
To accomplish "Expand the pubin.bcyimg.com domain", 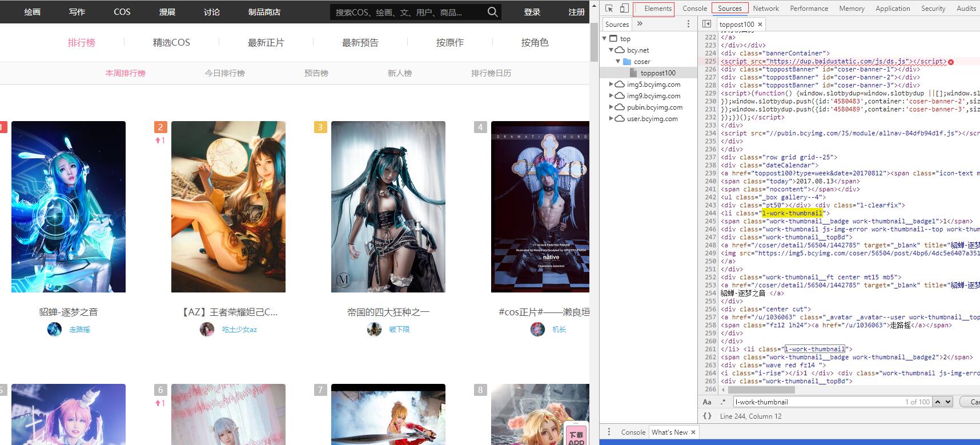I will pos(611,107).
